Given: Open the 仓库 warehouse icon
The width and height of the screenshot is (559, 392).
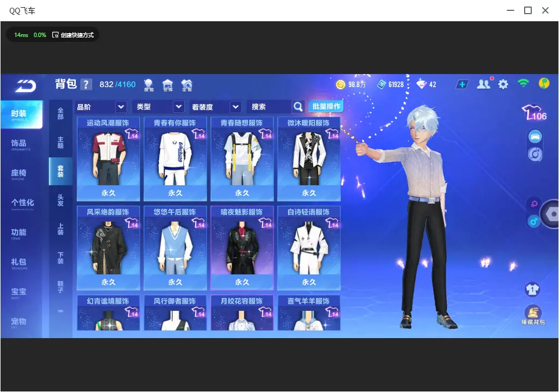Looking at the screenshot, I should click(x=168, y=85).
